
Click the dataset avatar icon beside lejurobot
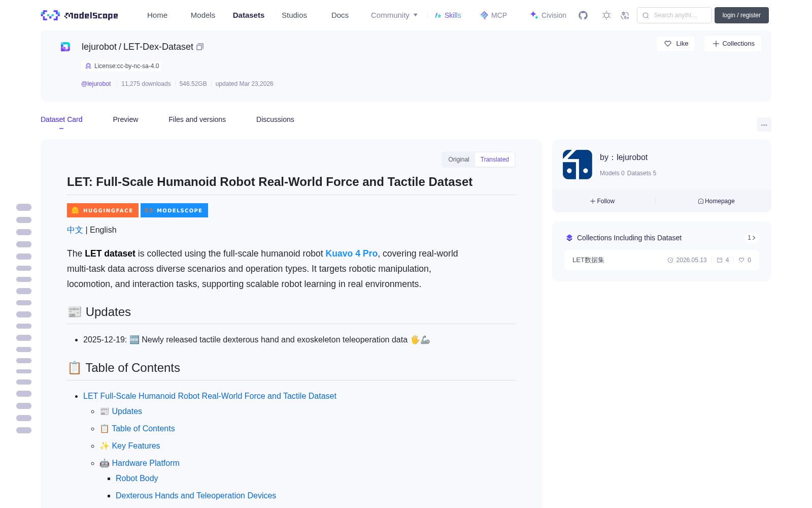click(x=65, y=47)
